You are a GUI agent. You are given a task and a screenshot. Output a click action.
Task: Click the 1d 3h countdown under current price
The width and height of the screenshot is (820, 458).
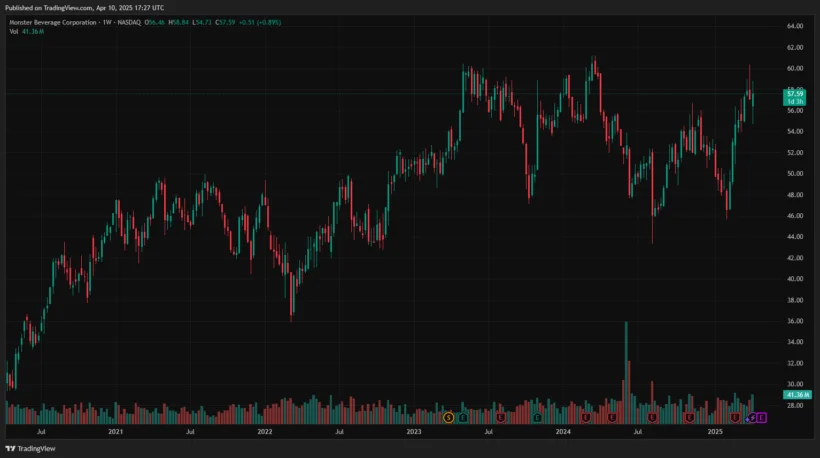pyautogui.click(x=795, y=101)
